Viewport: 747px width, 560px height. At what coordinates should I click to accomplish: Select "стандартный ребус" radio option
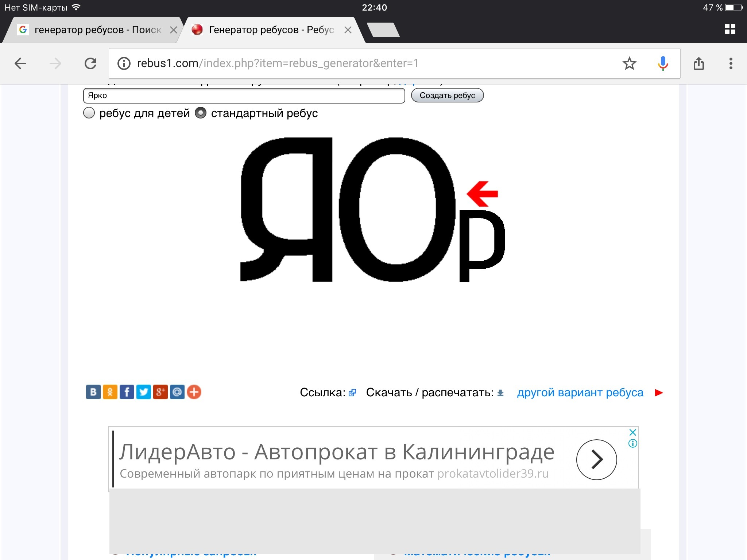click(x=201, y=113)
